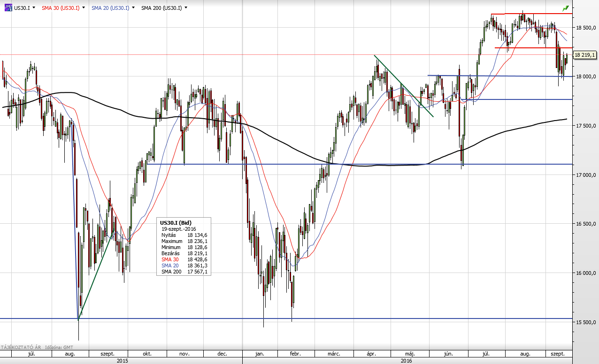Click the SMA 200 value 17 567,1 in tooltip

(x=198, y=272)
